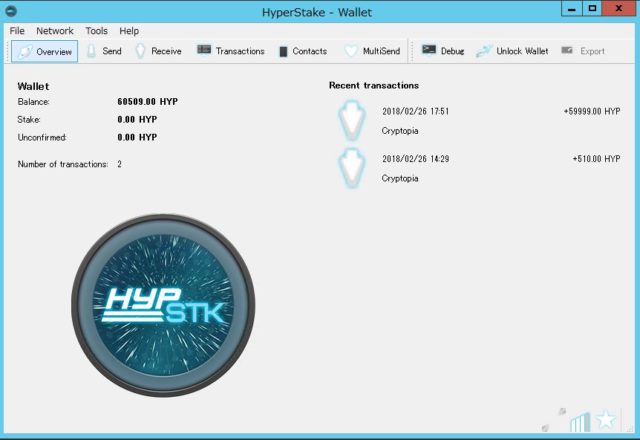This screenshot has height=440, width=640.
Task: Open the Help menu
Action: pyautogui.click(x=129, y=31)
